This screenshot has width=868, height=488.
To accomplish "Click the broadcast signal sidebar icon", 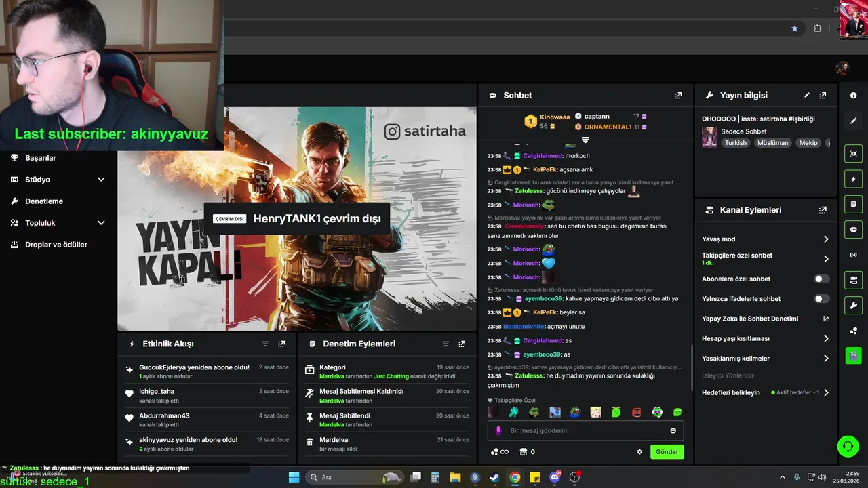I will (853, 255).
